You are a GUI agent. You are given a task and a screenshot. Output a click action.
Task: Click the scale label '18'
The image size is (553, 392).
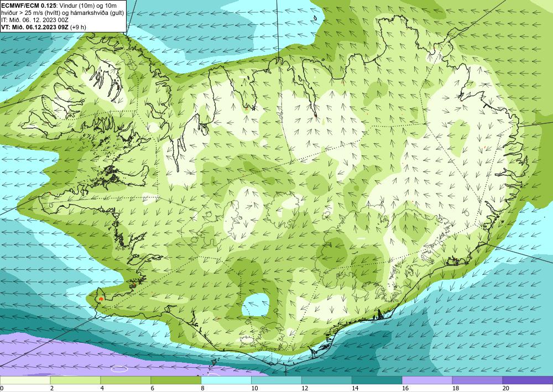(455, 388)
